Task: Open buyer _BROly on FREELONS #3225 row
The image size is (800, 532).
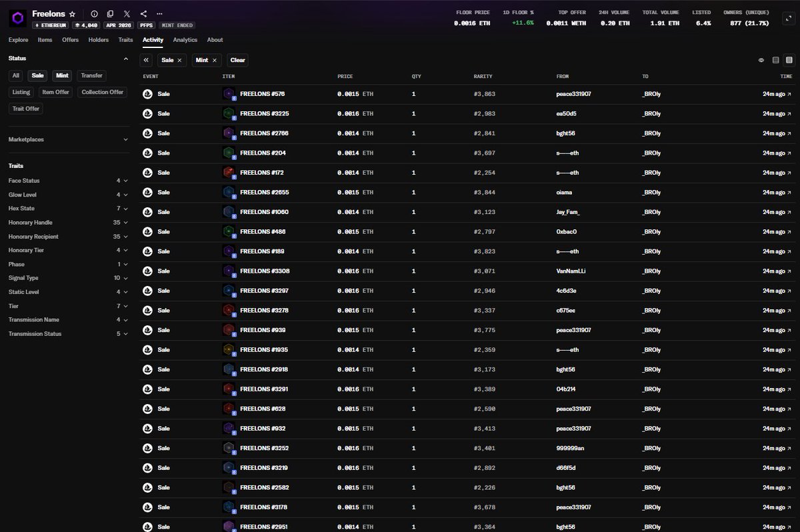Action: coord(651,113)
